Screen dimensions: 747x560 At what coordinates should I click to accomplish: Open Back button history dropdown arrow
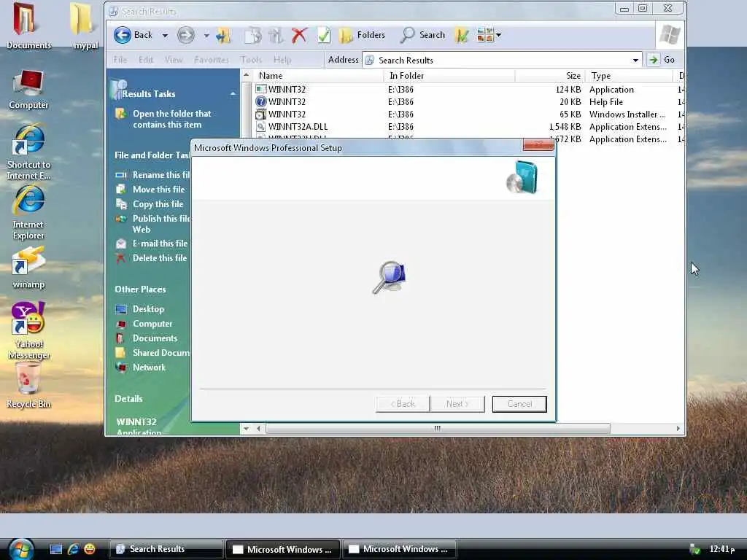(x=165, y=35)
